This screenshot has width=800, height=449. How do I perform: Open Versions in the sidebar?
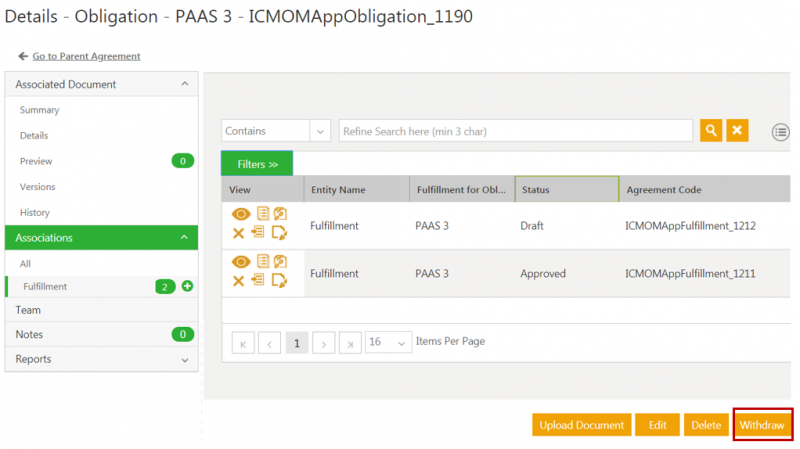point(38,187)
